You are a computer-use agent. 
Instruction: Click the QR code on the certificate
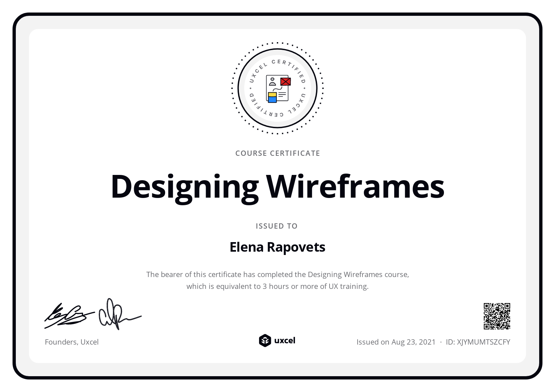[497, 316]
